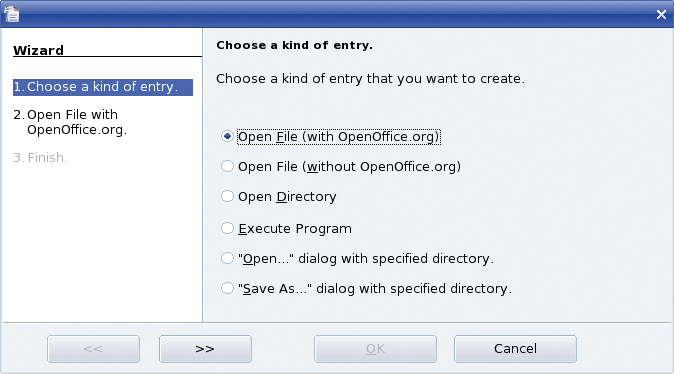The image size is (674, 374).
Task: Click the Wizard heading in the sidebar
Action: pyautogui.click(x=38, y=50)
